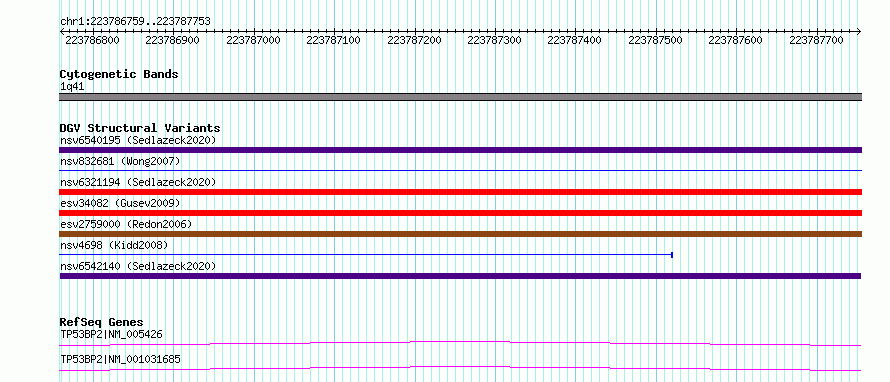Select the TP53BP2|NM_001031685 magenta gene track
890x382 pixels.
tap(460, 368)
